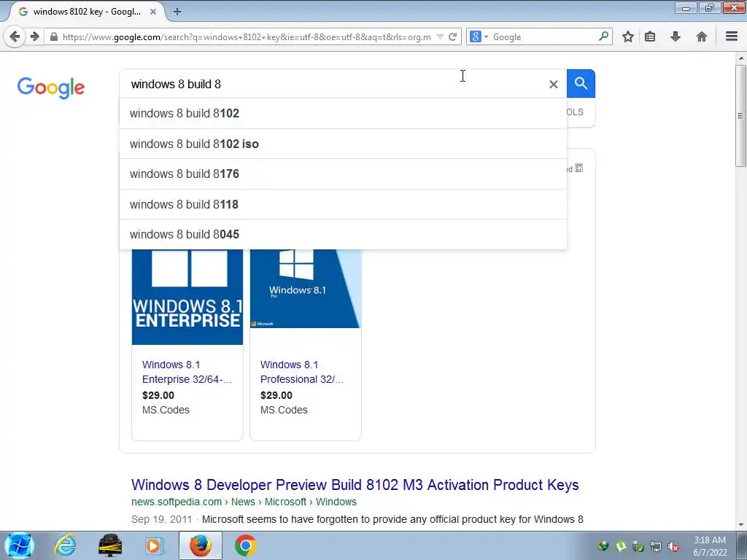Open 'Windows 8.1 Enterprise 32/64-...' link
747x560 pixels.
click(x=187, y=372)
